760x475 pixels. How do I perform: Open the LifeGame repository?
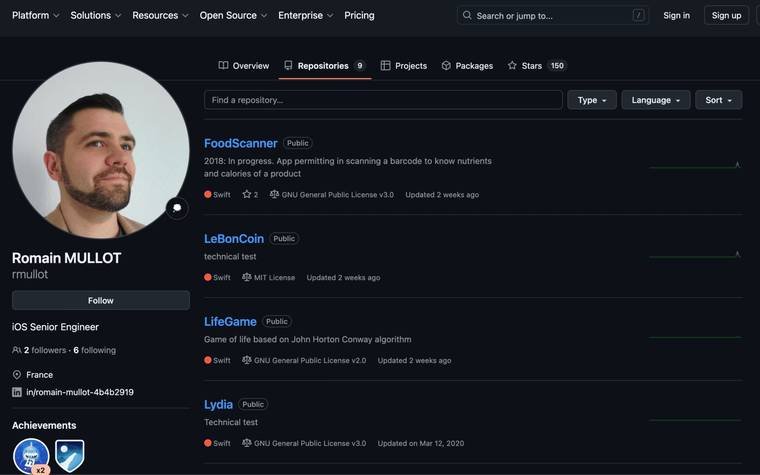[x=230, y=322]
